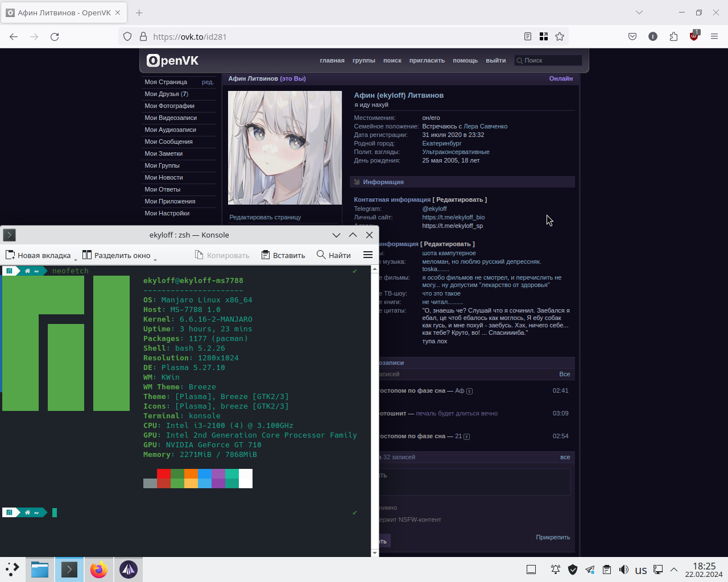Expand hidden system tray icons arrow
Image resolution: width=728 pixels, height=582 pixels.
pyautogui.click(x=674, y=569)
